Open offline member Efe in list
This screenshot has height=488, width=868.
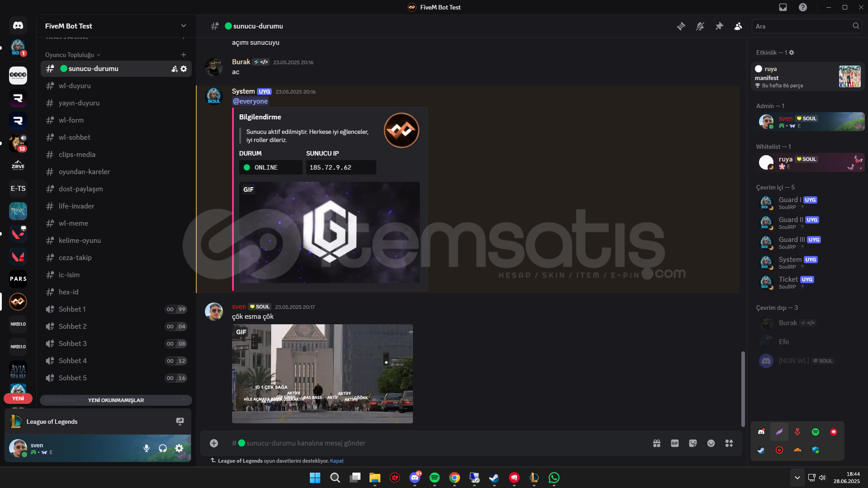(810, 342)
